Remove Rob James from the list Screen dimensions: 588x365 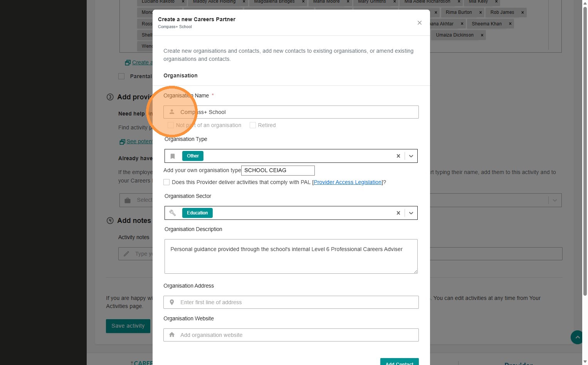522,12
